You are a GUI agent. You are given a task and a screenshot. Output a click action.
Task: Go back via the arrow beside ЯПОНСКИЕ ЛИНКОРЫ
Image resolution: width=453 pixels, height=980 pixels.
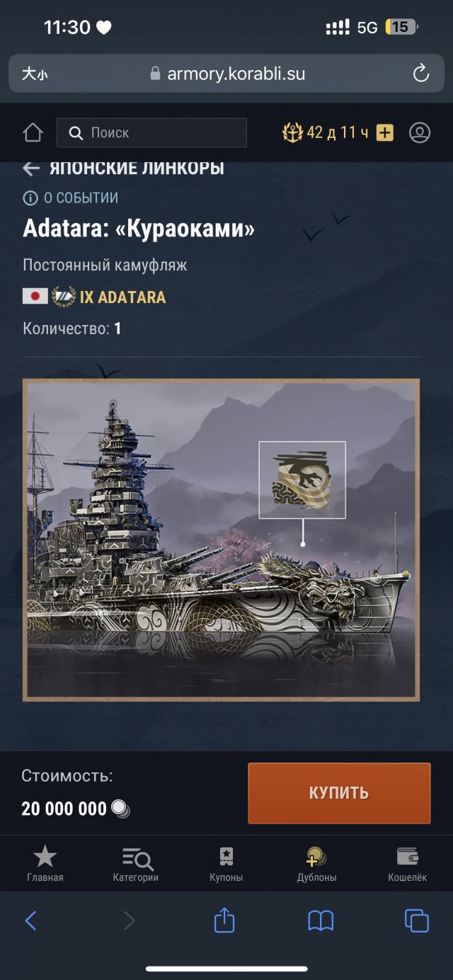point(31,169)
